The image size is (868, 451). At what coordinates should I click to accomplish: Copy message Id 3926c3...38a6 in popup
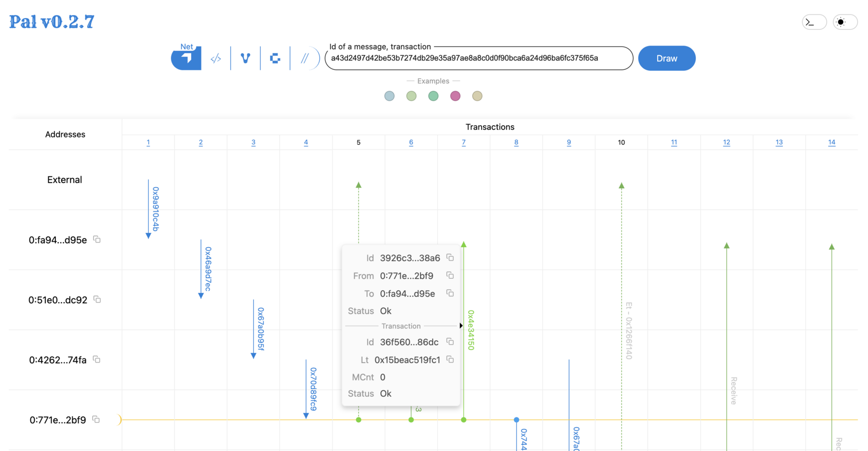tap(450, 258)
